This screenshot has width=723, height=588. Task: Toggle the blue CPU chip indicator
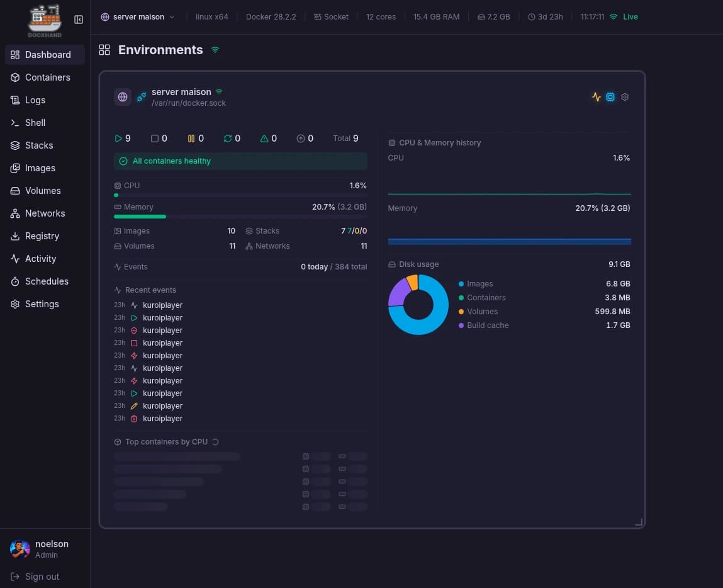click(x=610, y=97)
